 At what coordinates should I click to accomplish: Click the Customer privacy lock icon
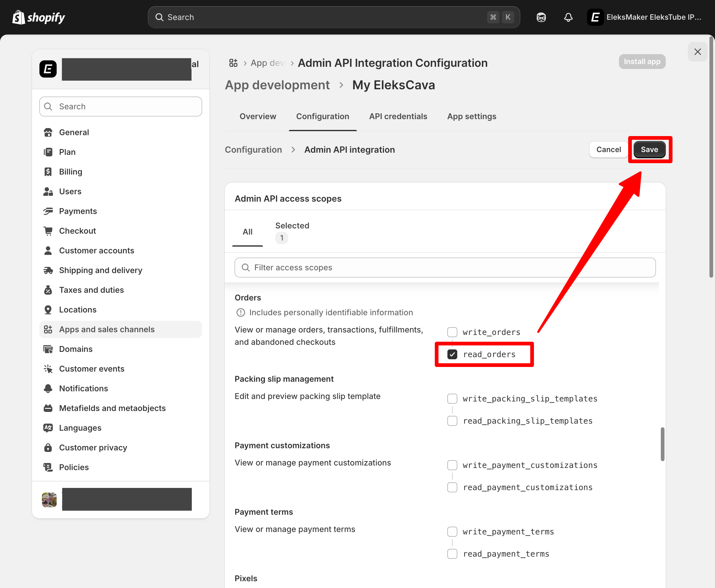(48, 447)
